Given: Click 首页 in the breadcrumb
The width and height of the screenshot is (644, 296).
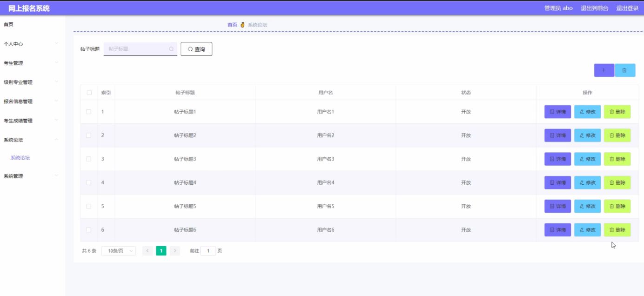Looking at the screenshot, I should point(232,25).
